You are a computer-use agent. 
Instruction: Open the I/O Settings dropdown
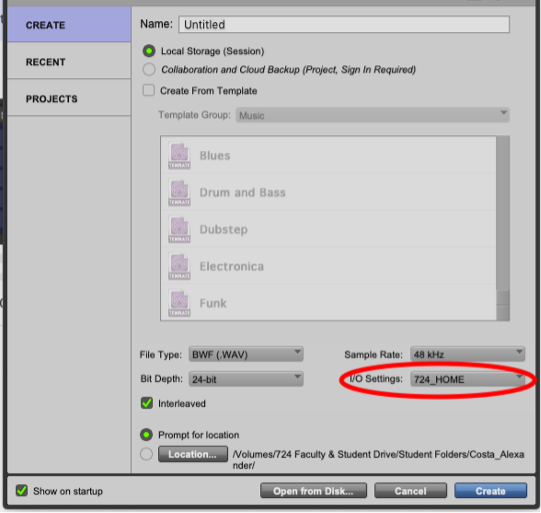[x=468, y=379]
